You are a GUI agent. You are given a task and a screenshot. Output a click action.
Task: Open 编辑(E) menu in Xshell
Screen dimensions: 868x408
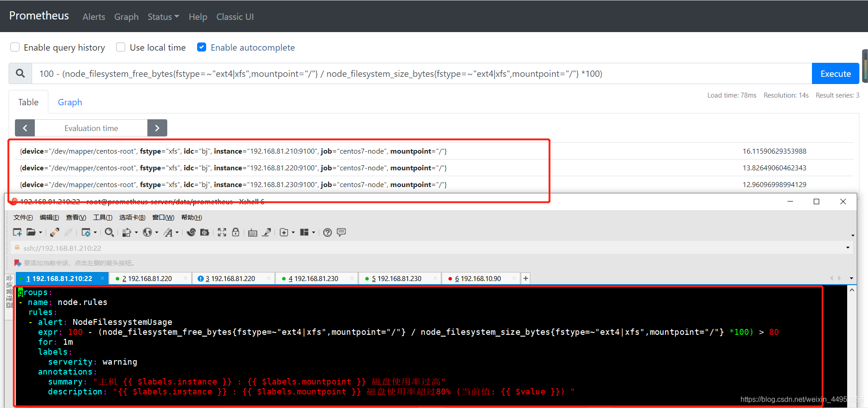49,217
